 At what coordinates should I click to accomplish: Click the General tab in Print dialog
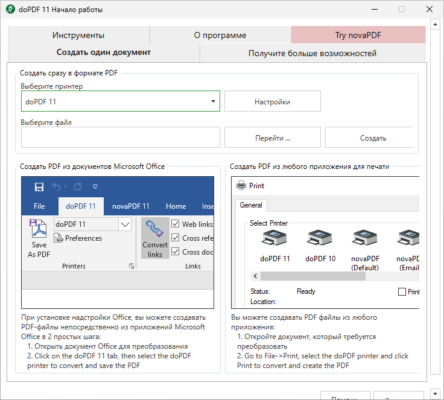click(251, 205)
